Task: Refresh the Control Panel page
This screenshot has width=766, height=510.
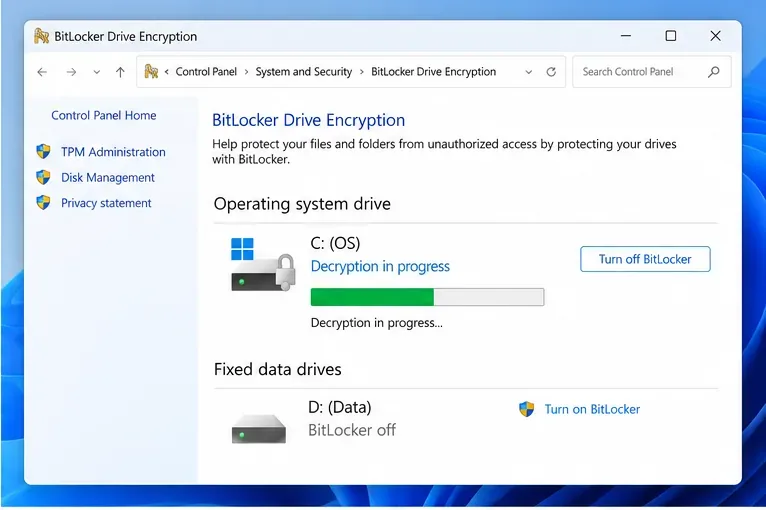Action: tap(551, 72)
